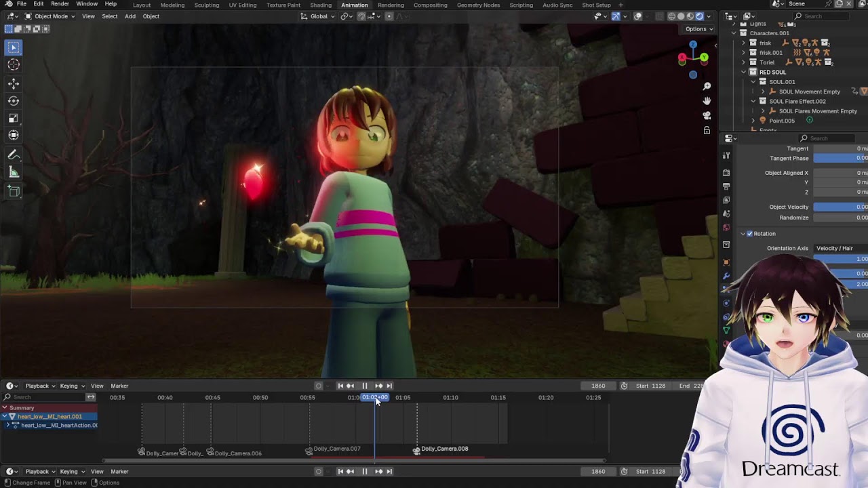
Task: Expand the Toriel collection
Action: 743,62
